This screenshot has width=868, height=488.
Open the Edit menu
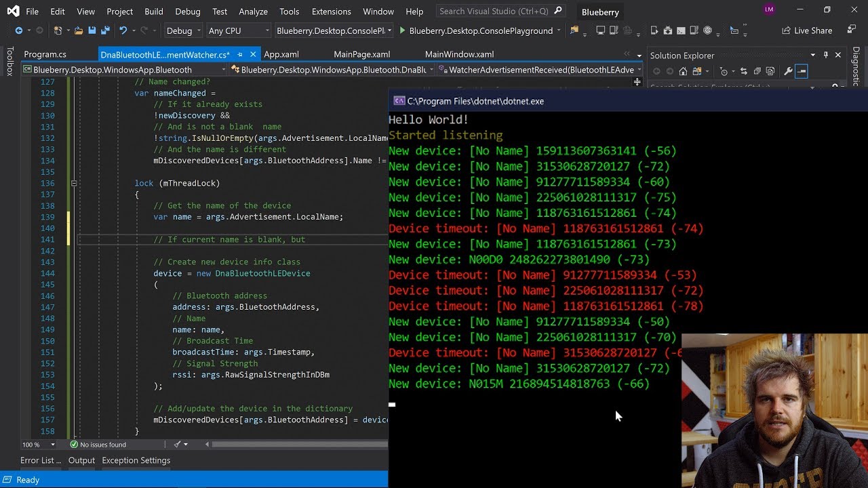pos(58,12)
